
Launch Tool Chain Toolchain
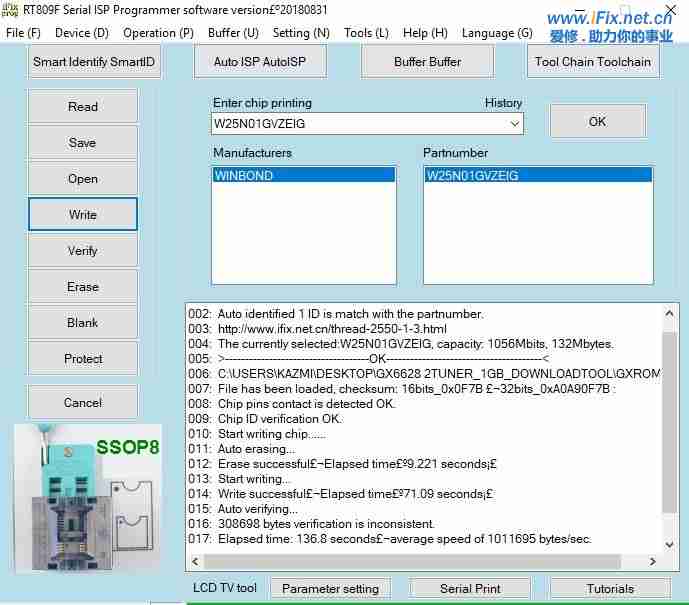coord(593,62)
